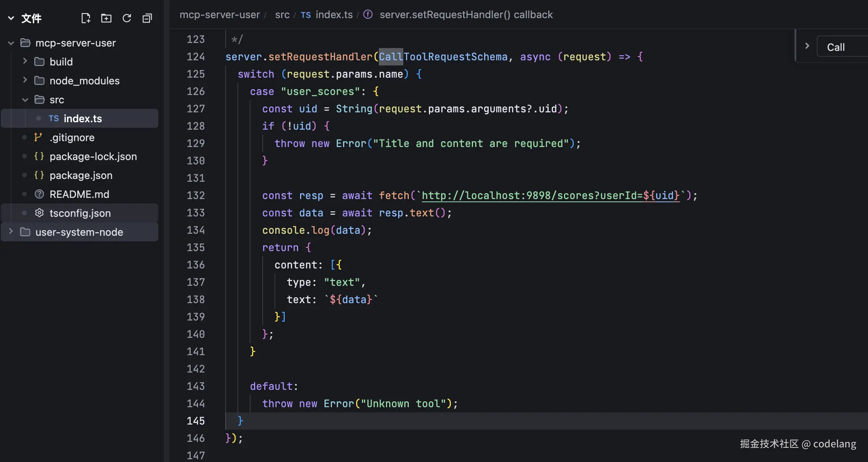
Task: Collapse the mcp-server-user root folder
Action: (11, 43)
